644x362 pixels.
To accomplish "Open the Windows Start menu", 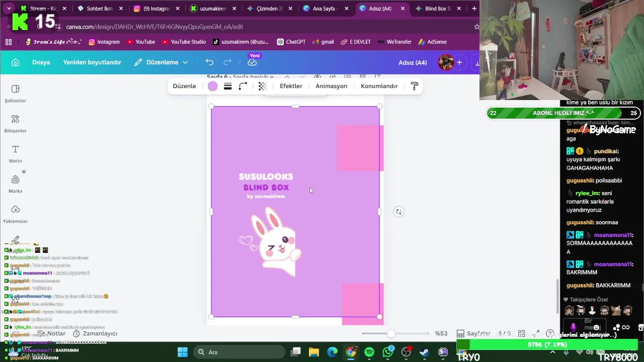I will [182, 352].
